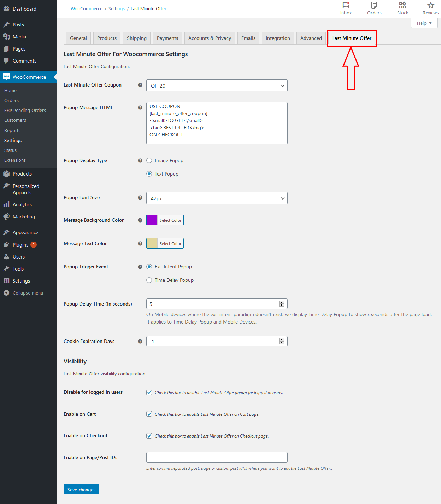
Task: Click the WooCommerce logo icon
Action: [6, 77]
